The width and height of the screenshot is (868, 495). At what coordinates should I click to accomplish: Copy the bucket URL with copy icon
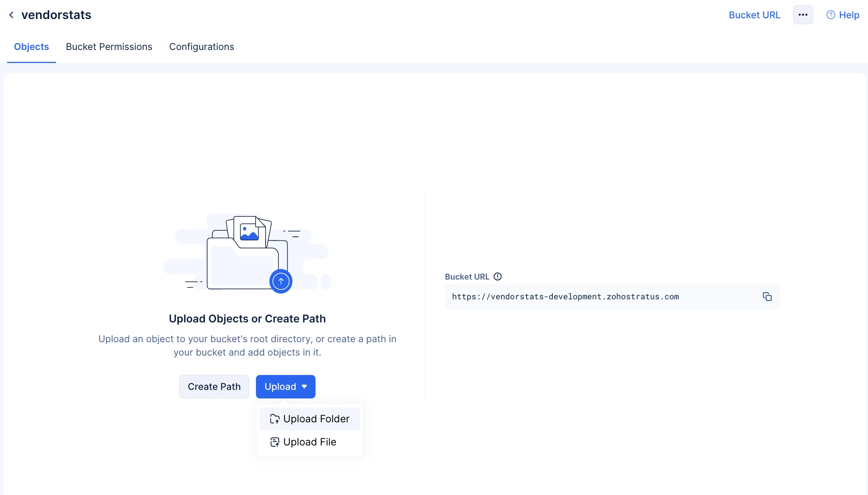coord(767,297)
